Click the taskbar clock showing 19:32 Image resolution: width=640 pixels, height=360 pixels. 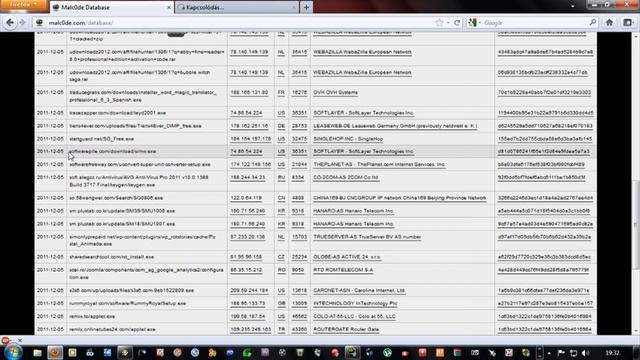pyautogui.click(x=612, y=353)
